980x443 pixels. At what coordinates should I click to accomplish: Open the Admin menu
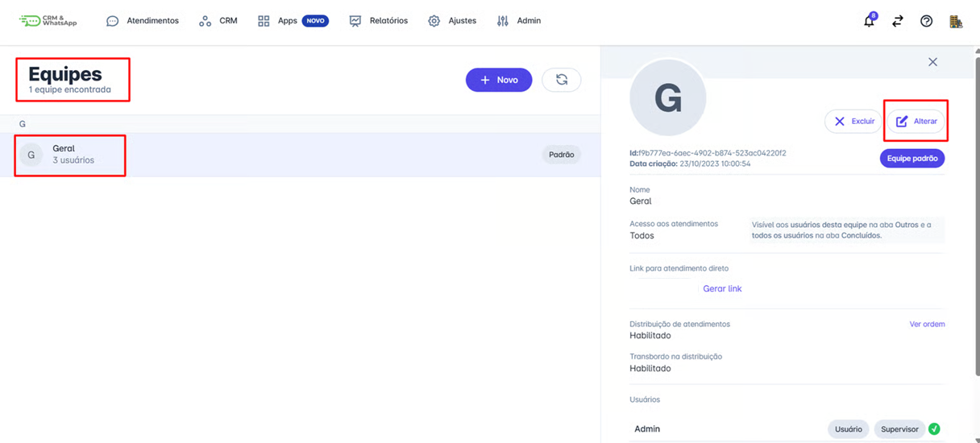(519, 21)
